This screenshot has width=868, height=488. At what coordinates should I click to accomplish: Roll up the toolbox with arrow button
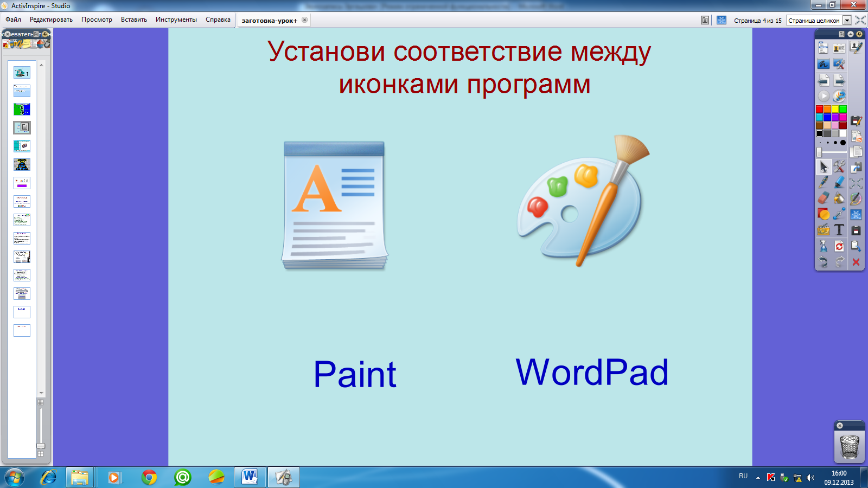851,34
